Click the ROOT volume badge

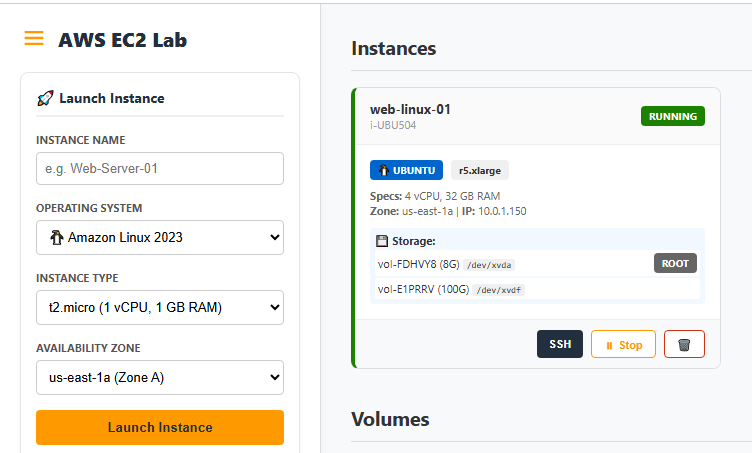click(675, 263)
